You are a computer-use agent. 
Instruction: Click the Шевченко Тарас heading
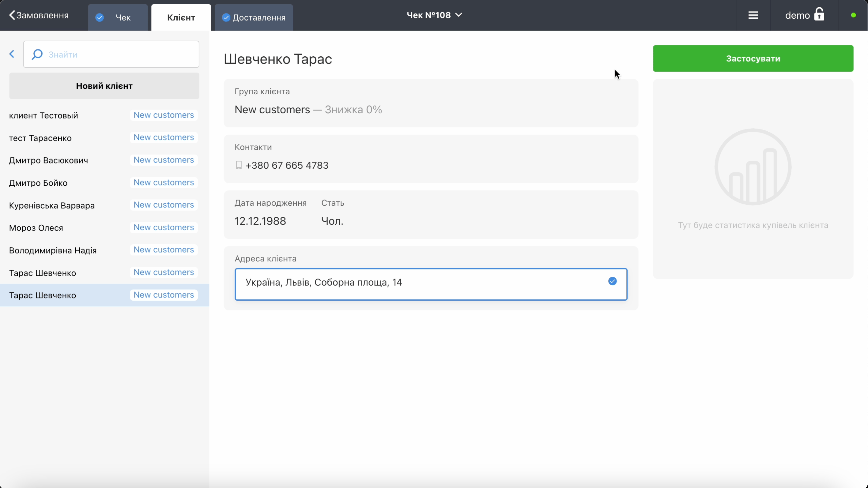click(x=278, y=59)
